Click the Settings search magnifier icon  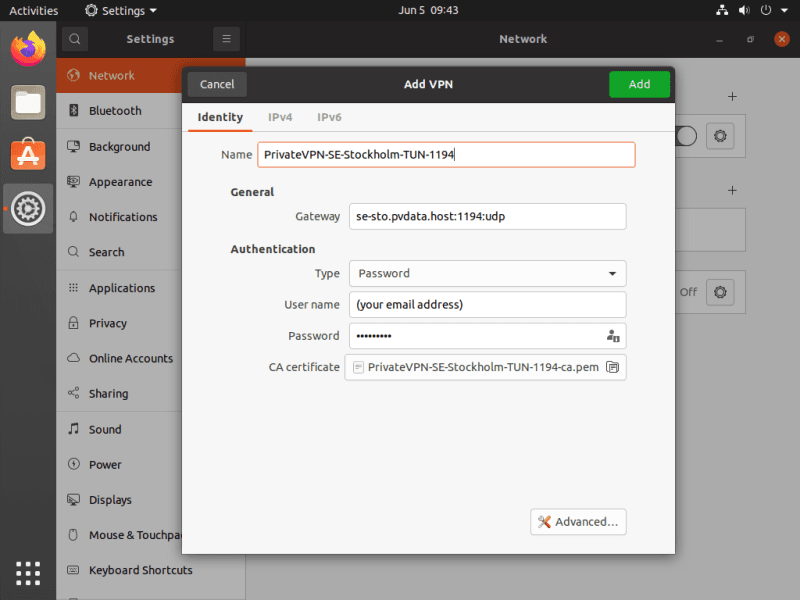click(75, 39)
